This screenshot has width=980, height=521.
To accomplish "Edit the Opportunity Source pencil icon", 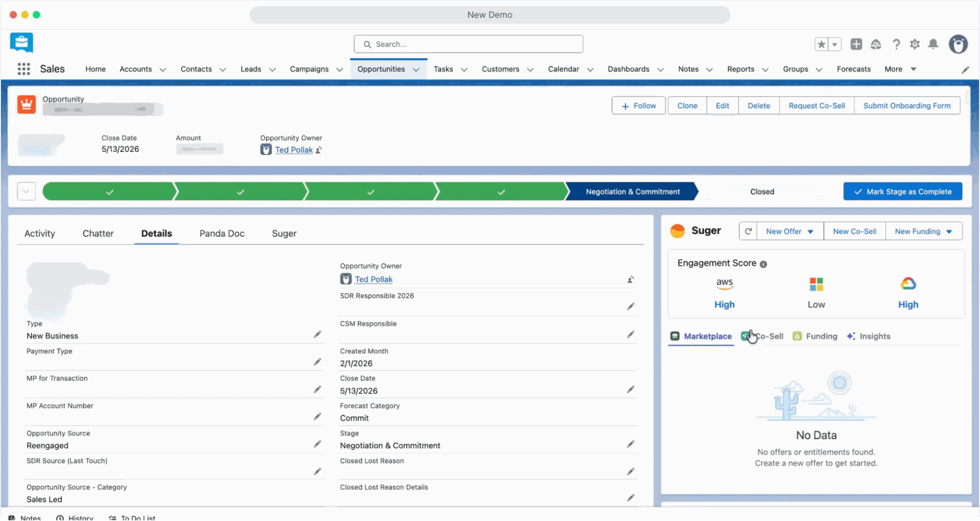I will pos(317,445).
